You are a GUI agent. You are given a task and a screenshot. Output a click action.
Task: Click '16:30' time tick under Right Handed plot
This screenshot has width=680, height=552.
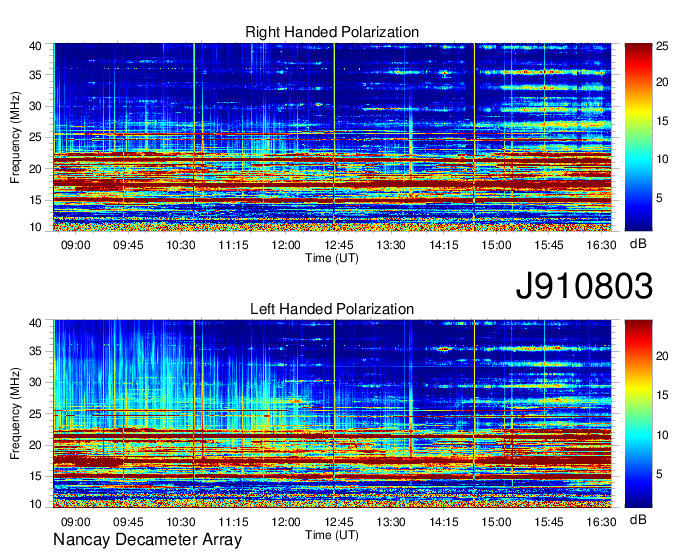point(602,245)
